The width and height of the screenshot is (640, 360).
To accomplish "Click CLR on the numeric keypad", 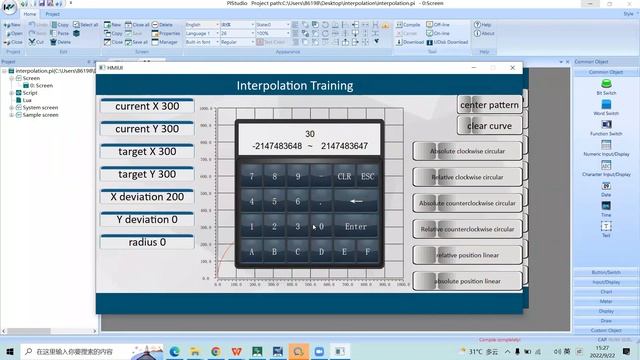I will pos(344,176).
